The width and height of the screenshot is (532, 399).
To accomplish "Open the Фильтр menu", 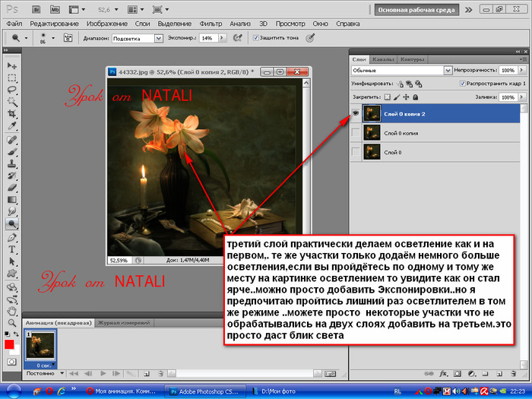I will (x=211, y=24).
